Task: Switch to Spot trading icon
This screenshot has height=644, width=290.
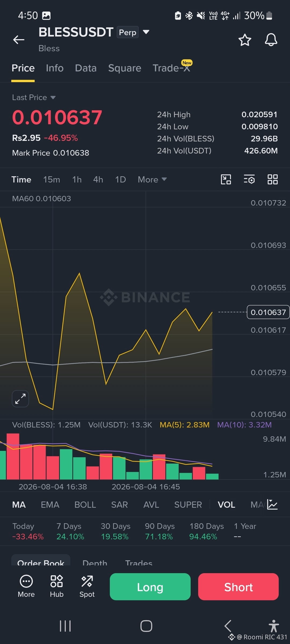Action: (87, 586)
